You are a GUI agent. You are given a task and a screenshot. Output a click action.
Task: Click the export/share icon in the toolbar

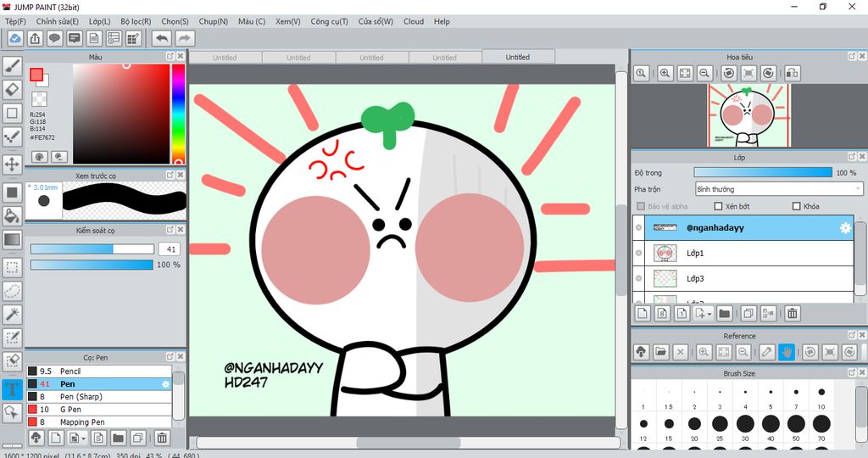pos(35,38)
